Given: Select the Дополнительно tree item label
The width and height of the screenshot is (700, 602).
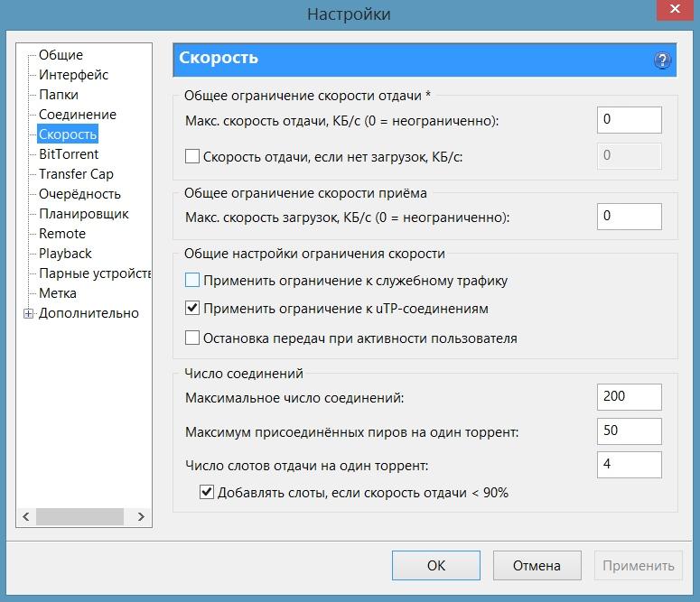Looking at the screenshot, I should click(89, 313).
